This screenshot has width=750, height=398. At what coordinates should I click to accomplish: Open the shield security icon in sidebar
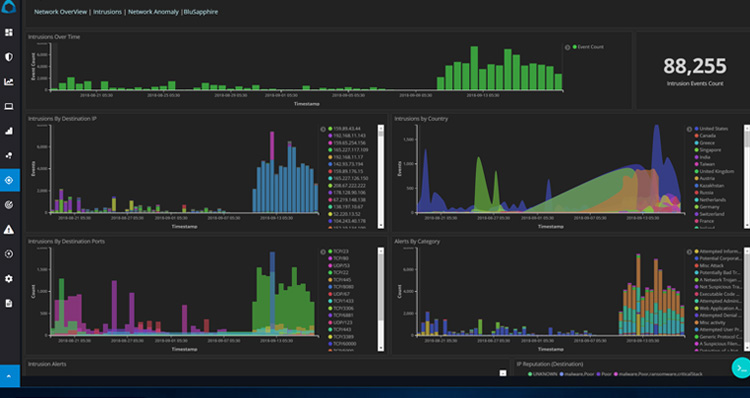pyautogui.click(x=9, y=57)
